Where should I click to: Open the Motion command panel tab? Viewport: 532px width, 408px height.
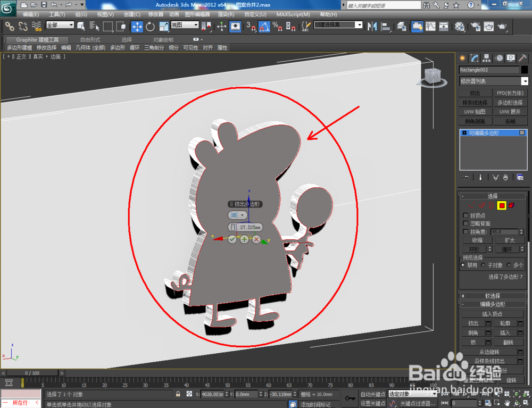pyautogui.click(x=499, y=59)
